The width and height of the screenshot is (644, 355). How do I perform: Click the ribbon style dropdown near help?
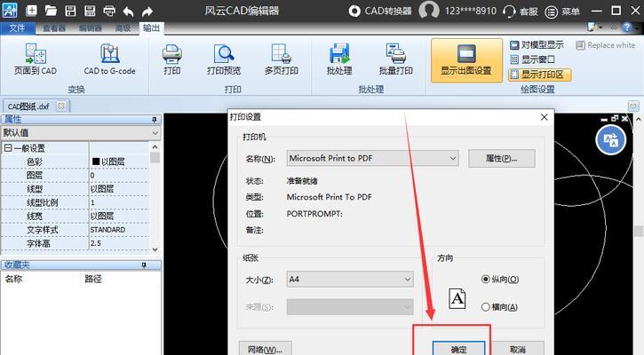tap(594, 28)
